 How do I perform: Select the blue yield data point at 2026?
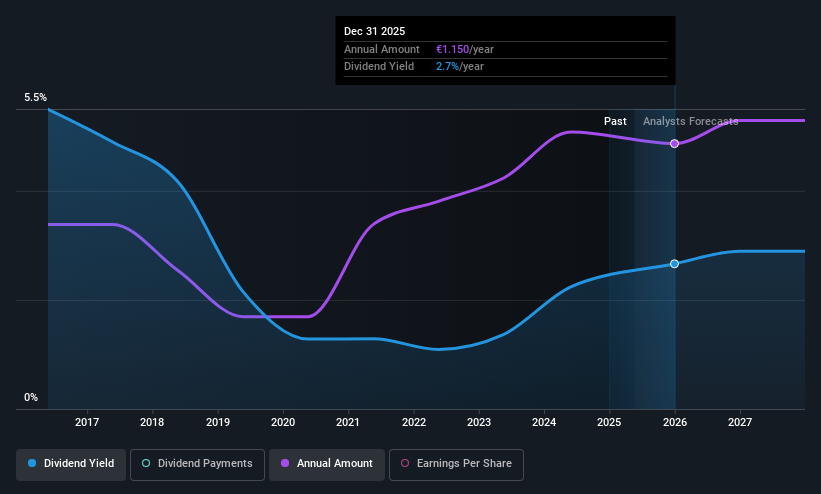point(674,264)
